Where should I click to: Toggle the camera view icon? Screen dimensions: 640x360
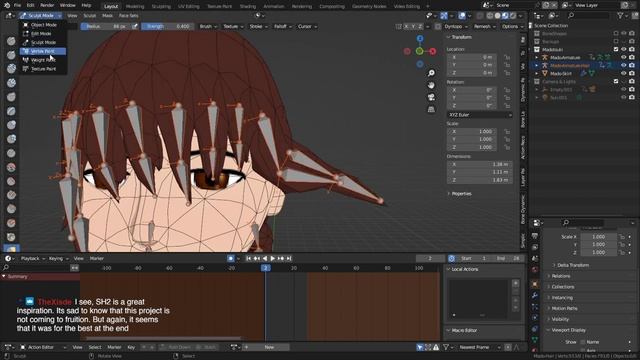431,98
